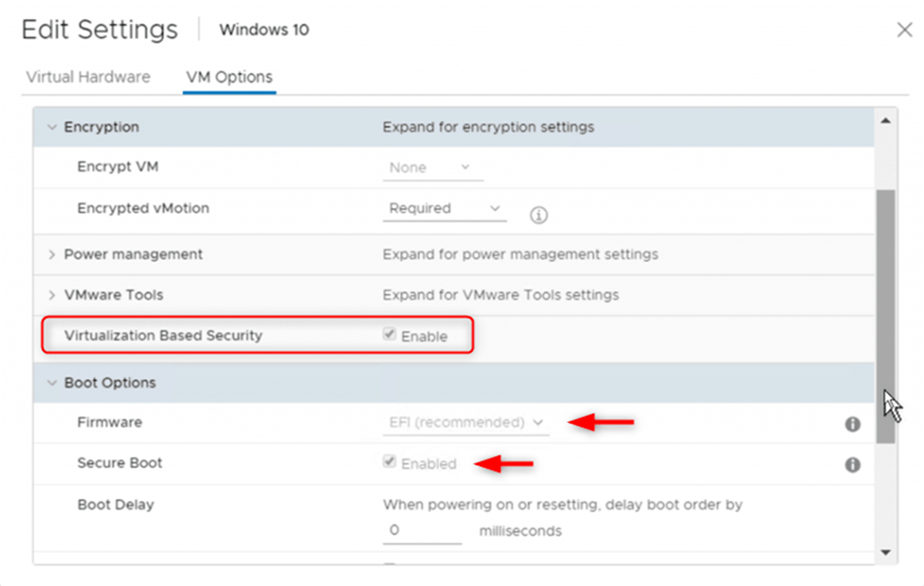Click the 'Secure Boot' label
Image resolution: width=924 pixels, height=586 pixels.
click(x=120, y=462)
